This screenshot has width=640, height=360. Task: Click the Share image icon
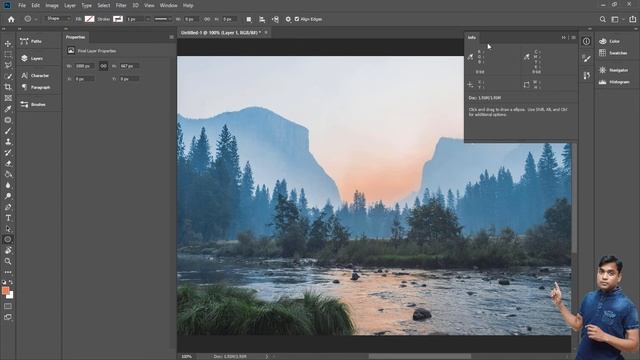632,19
